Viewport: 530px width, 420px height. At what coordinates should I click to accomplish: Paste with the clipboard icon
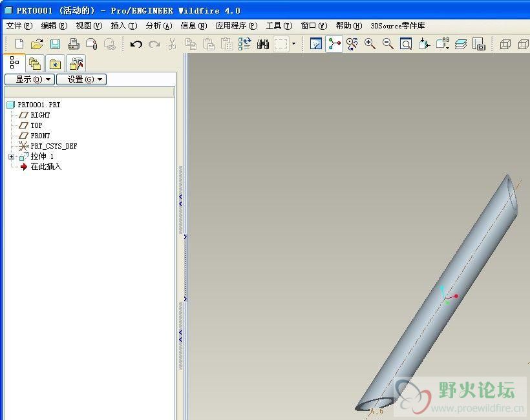(209, 44)
